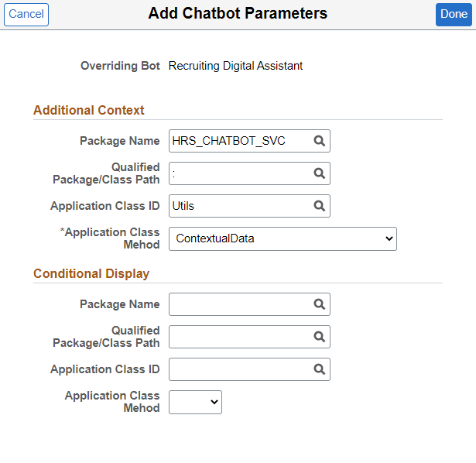Click search icon beside Utils Application Class ID

pyautogui.click(x=319, y=206)
